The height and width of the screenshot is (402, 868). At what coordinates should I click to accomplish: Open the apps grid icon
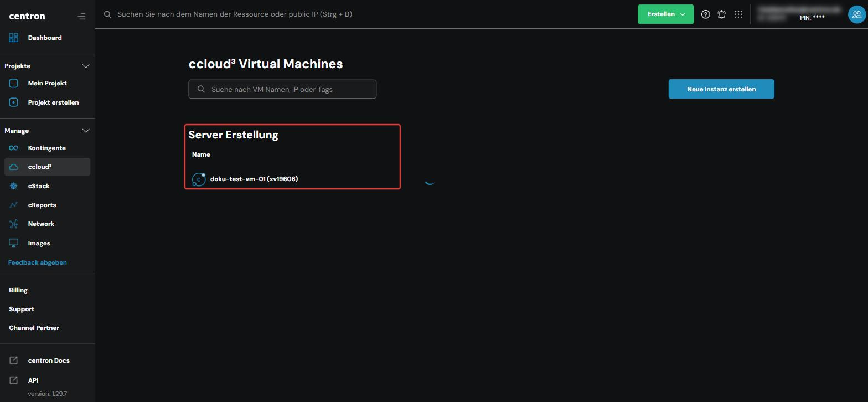pyautogui.click(x=738, y=14)
